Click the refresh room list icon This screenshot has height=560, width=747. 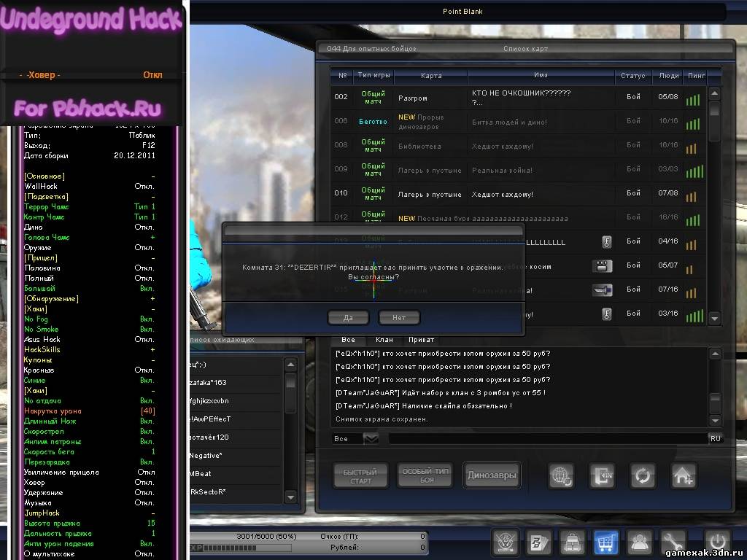[643, 475]
